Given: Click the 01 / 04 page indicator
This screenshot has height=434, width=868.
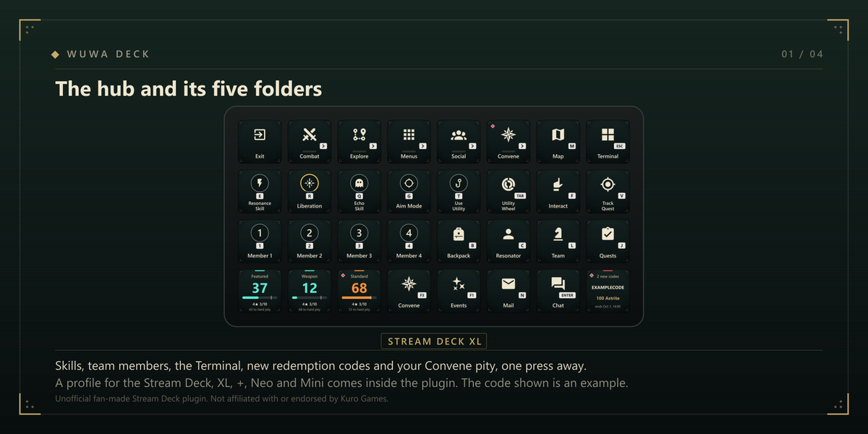Looking at the screenshot, I should coord(802,54).
